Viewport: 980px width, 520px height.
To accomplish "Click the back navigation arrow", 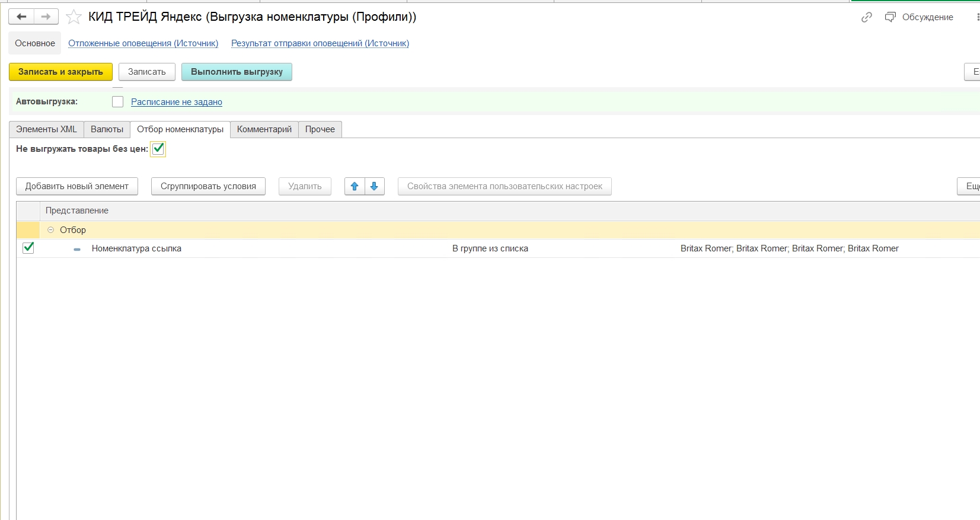I will pyautogui.click(x=21, y=17).
